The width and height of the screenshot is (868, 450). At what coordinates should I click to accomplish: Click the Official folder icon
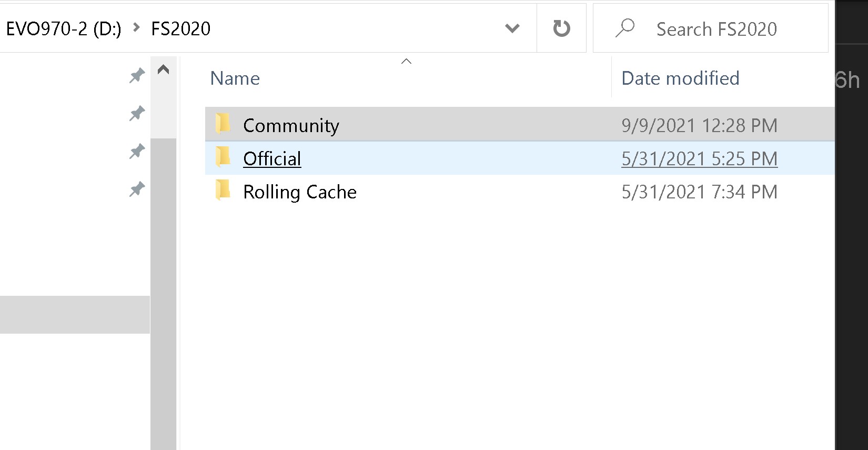coord(223,157)
